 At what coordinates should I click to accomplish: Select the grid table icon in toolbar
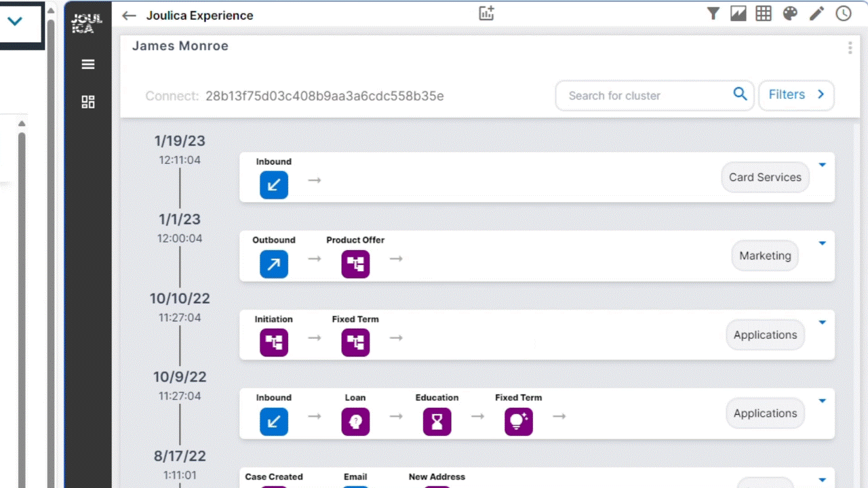coord(764,14)
